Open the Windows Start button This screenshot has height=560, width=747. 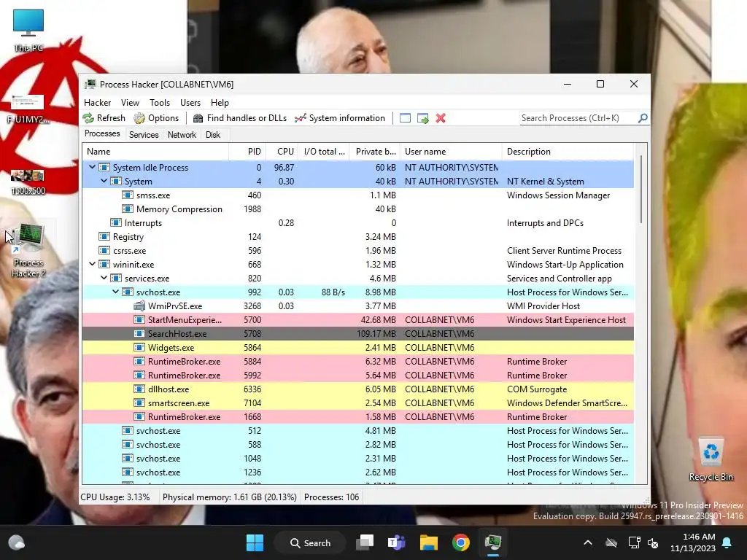point(255,542)
